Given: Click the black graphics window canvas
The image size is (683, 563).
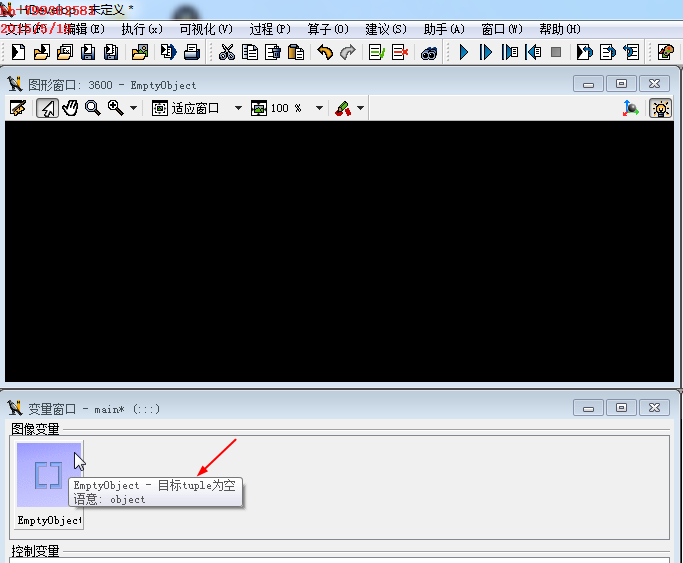Looking at the screenshot, I should (339, 252).
